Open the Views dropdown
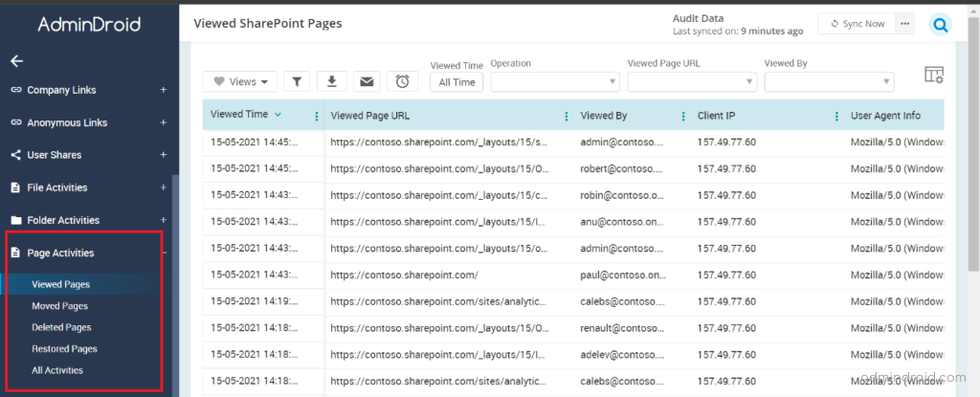Image resolution: width=980 pixels, height=397 pixels. click(240, 81)
